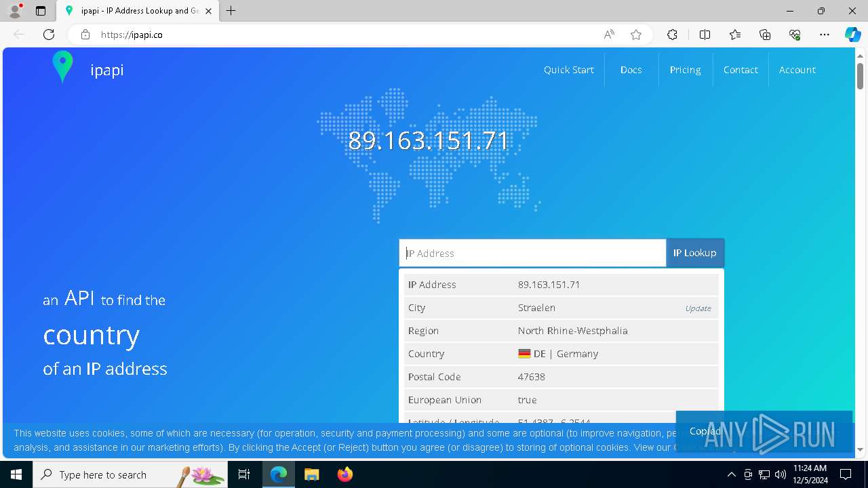Image resolution: width=868 pixels, height=488 pixels.
Task: Select region value North Rhine-Westphalia
Action: pos(573,331)
